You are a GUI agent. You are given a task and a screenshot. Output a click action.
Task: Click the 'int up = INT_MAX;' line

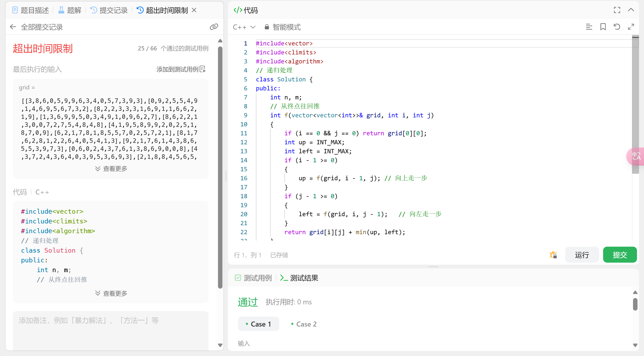[x=314, y=142]
